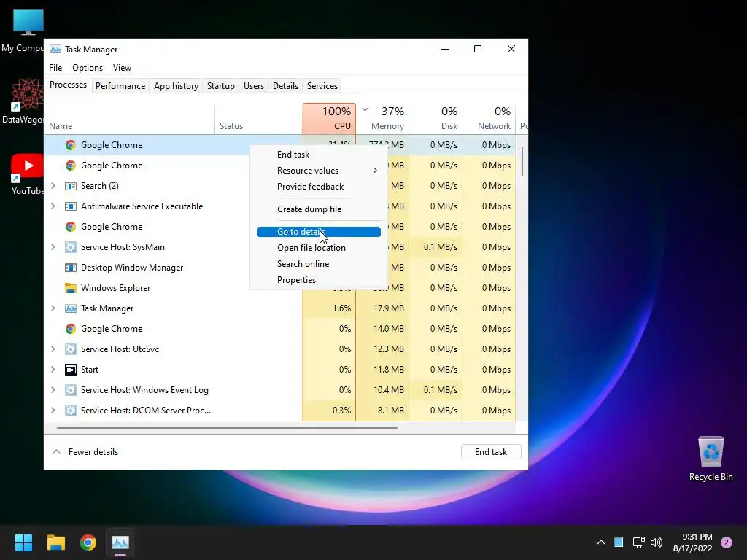Sort by the CPU column header
This screenshot has width=747, height=560.
click(329, 119)
